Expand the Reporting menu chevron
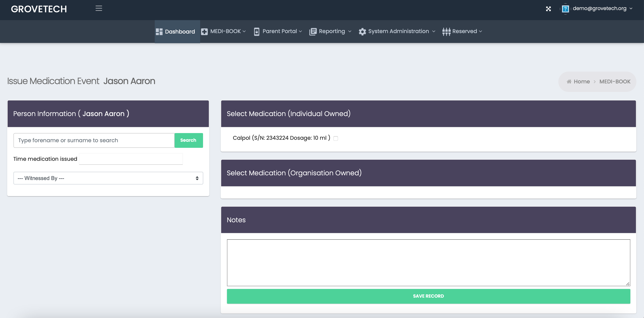 350,32
